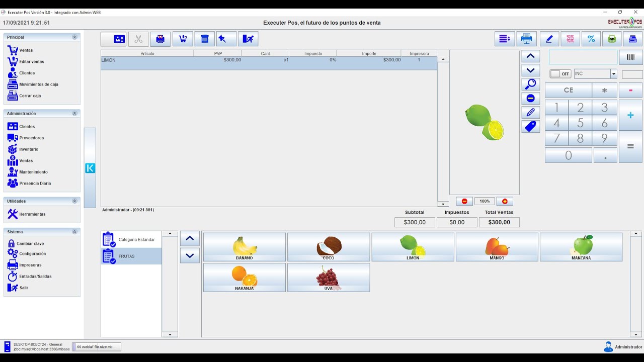The height and width of the screenshot is (362, 644).
Task: Open the INC dropdown
Action: [613, 74]
